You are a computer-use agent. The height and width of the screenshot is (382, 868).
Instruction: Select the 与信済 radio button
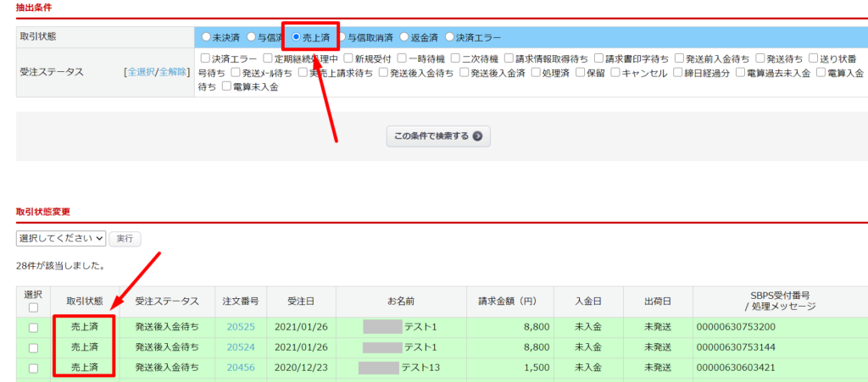[251, 37]
